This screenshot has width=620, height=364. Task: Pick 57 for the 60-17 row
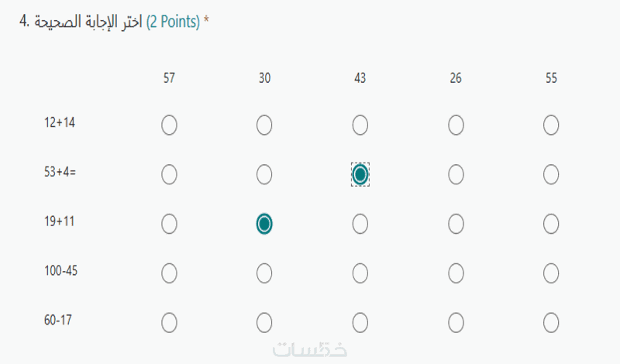coord(169,321)
